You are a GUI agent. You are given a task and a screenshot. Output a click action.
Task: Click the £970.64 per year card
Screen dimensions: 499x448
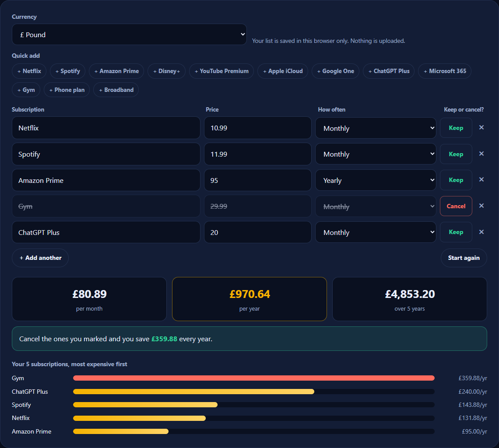(249, 299)
